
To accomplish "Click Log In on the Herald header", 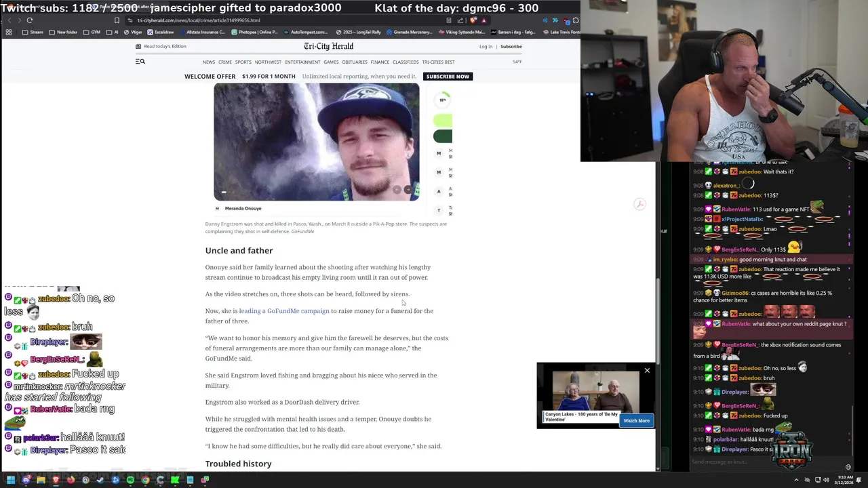I will (x=486, y=47).
